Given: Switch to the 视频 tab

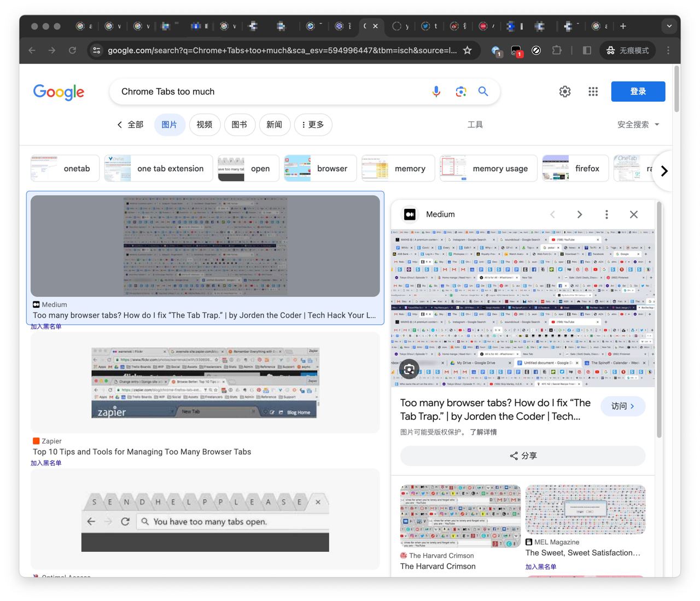Looking at the screenshot, I should pos(205,125).
